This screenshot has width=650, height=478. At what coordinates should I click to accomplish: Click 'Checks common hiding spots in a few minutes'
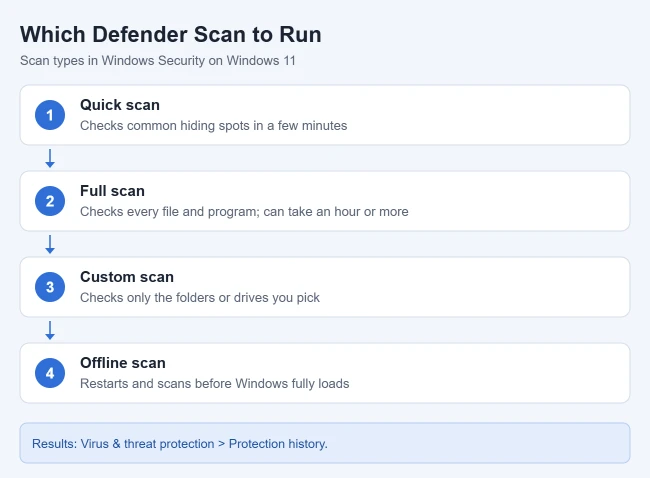pyautogui.click(x=213, y=126)
